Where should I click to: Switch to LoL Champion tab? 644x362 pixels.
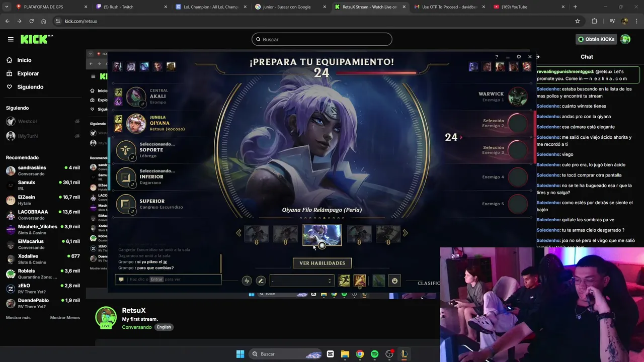(211, 7)
